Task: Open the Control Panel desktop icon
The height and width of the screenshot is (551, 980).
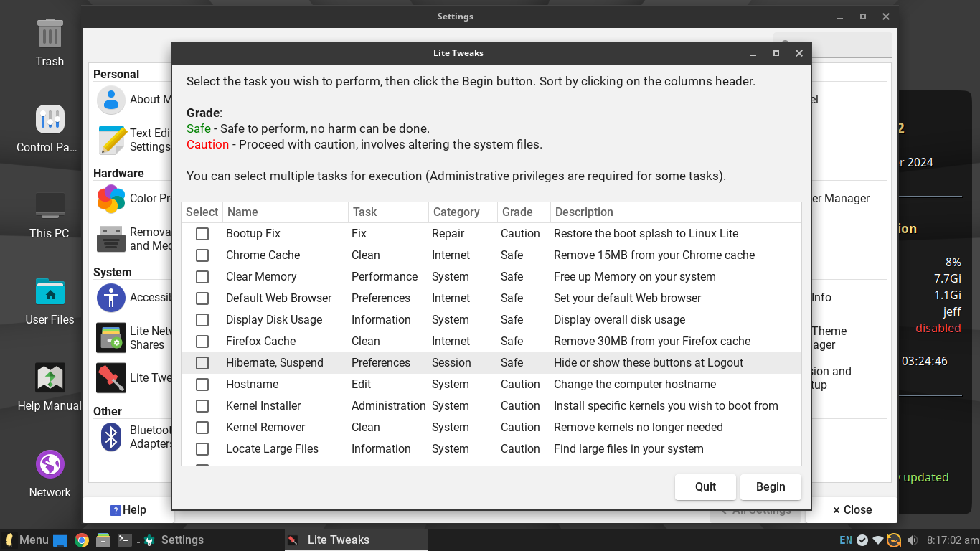Action: (x=50, y=120)
